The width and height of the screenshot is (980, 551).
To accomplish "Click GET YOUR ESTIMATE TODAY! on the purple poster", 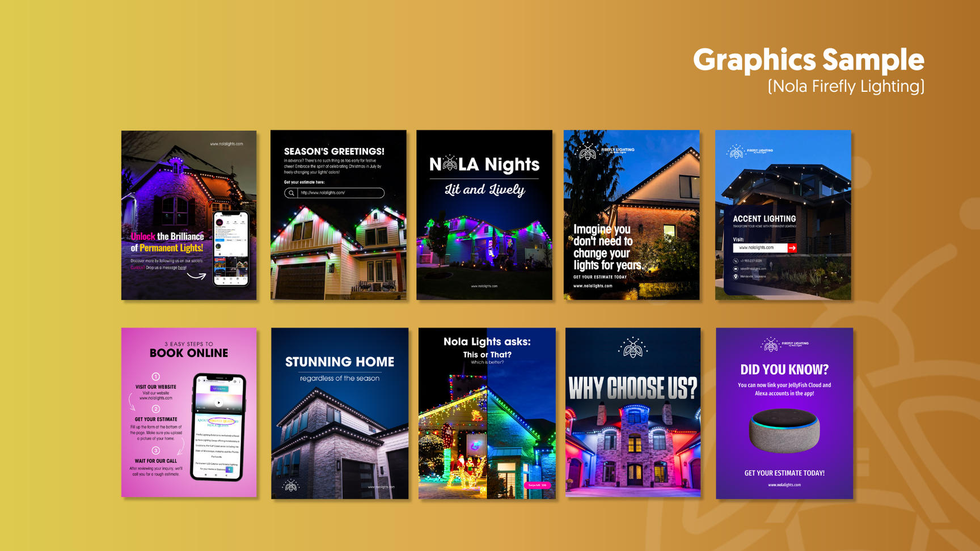I will coord(784,473).
